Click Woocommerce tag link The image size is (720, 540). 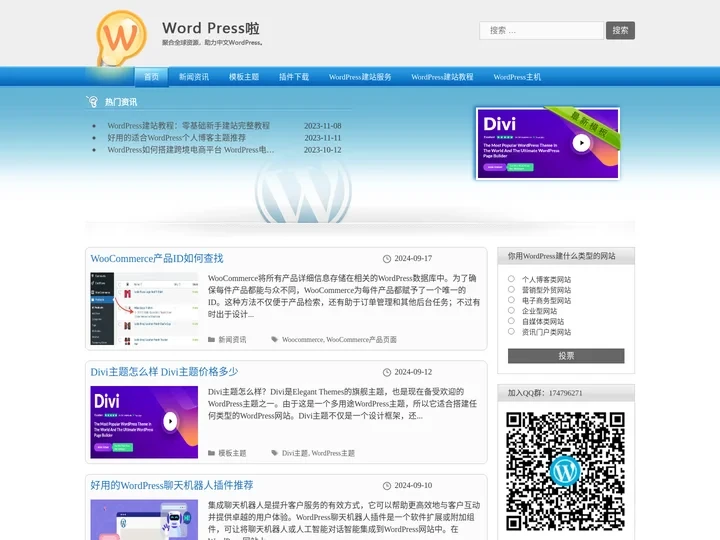(x=303, y=340)
